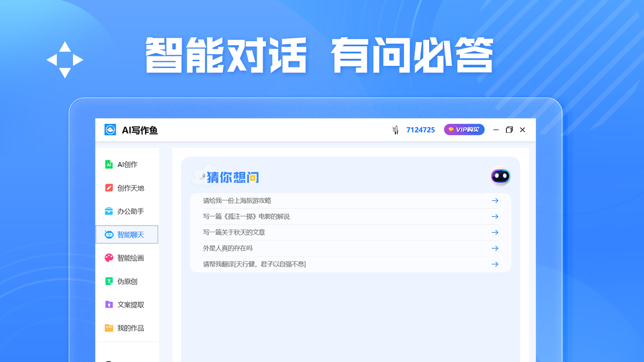This screenshot has height=362, width=644.
Task: Click the 办公助手 briefcase icon
Action: (109, 211)
